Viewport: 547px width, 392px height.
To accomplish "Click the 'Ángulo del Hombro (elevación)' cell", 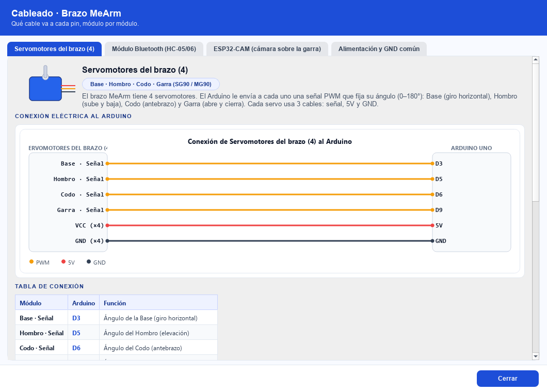I will pyautogui.click(x=158, y=333).
